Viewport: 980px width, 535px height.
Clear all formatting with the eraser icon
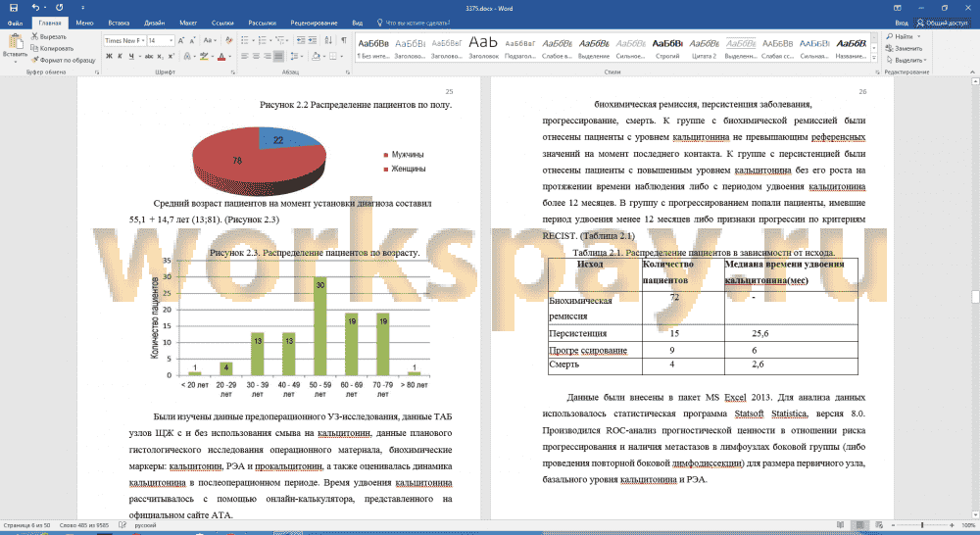pyautogui.click(x=228, y=40)
